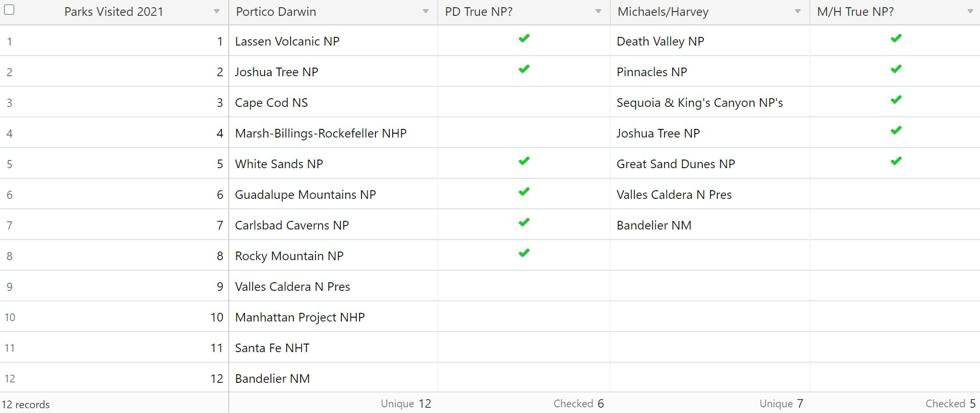Screen dimensions: 980x413
Task: Uncheck PD True NP for Lassen Volcanic
Action: pos(524,38)
